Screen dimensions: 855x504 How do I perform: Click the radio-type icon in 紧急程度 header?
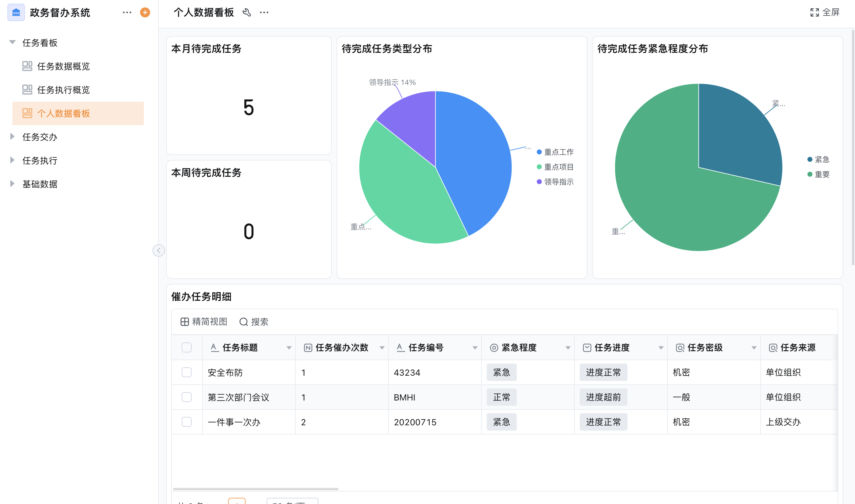494,347
